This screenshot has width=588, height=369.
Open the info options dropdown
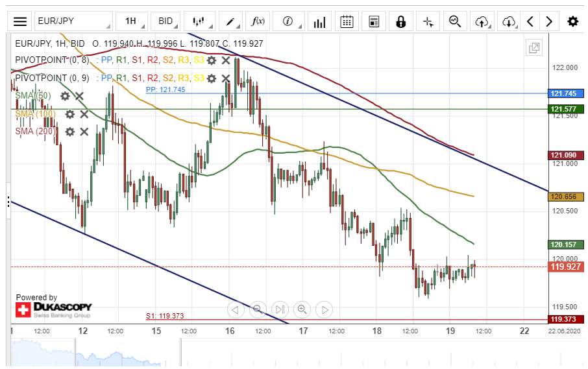click(x=288, y=21)
